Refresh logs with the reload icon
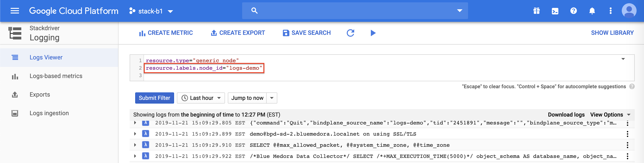The height and width of the screenshot is (163, 644). click(x=350, y=33)
